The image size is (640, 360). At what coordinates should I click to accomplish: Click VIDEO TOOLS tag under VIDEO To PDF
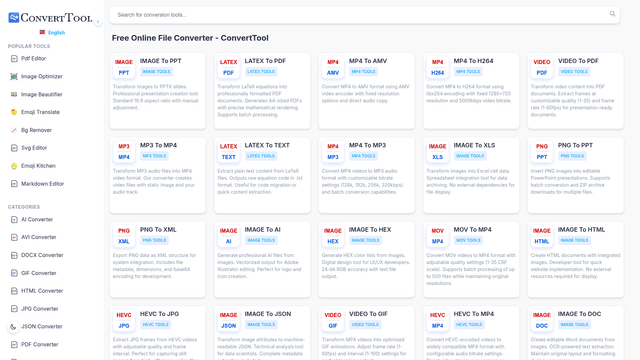[x=574, y=72]
